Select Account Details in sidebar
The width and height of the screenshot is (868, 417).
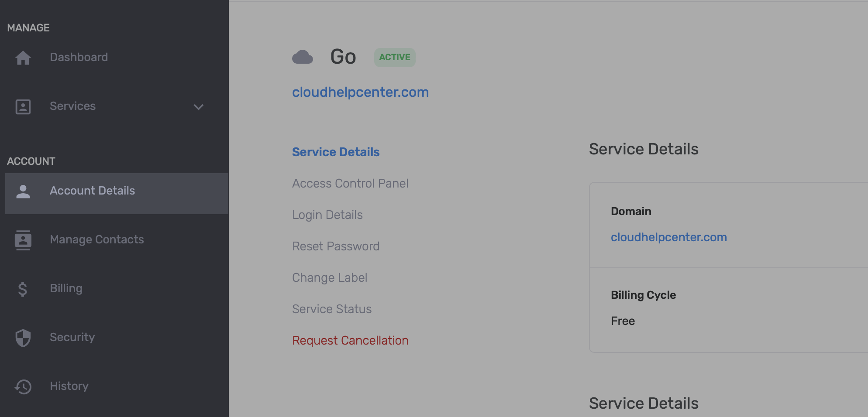pyautogui.click(x=117, y=194)
